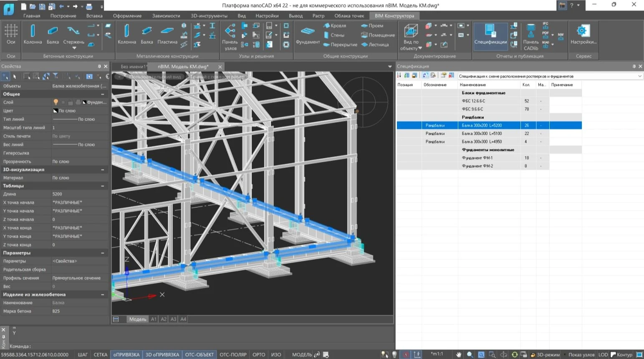Image resolution: width=644 pixels, height=359 pixels.
Task: Open the 3D-инструменты ribbon tab
Action: point(209,16)
